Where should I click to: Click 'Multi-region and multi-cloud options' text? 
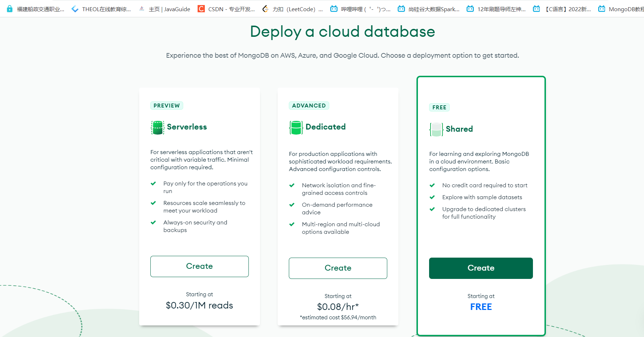[x=341, y=228]
